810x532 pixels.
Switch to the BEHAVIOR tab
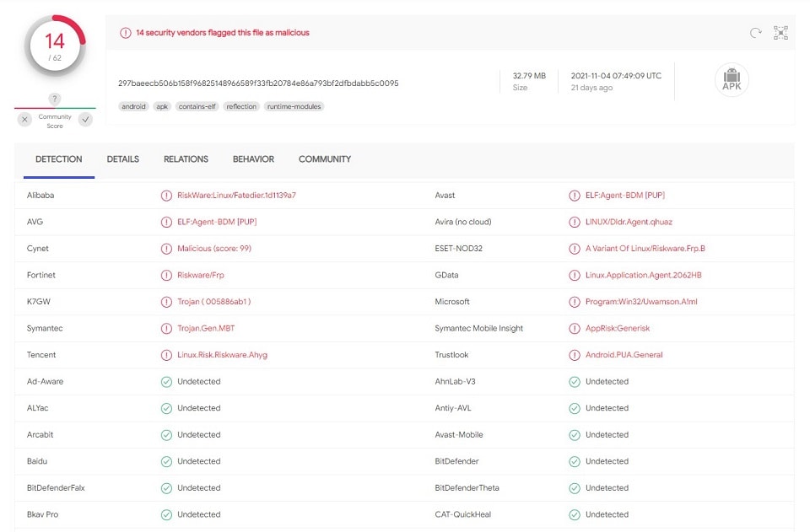click(x=253, y=159)
